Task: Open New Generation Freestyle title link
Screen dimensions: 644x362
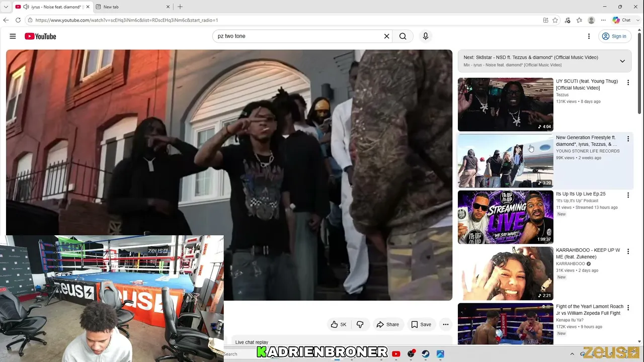Action: pyautogui.click(x=587, y=141)
